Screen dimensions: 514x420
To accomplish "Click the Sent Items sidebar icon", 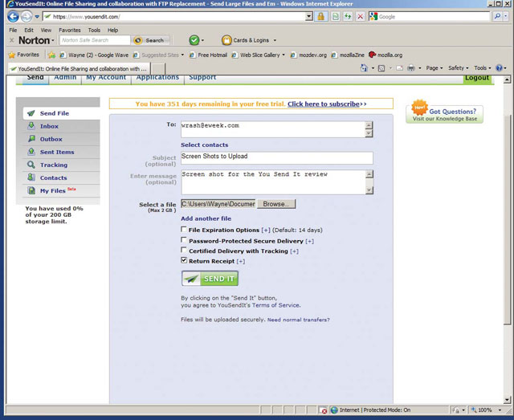I will tap(31, 152).
